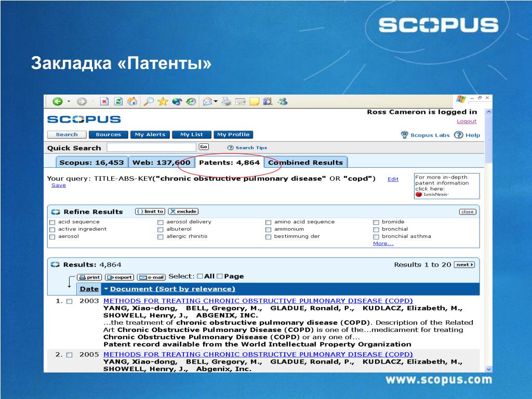
Task: Select Page results checkbox
Action: click(220, 276)
